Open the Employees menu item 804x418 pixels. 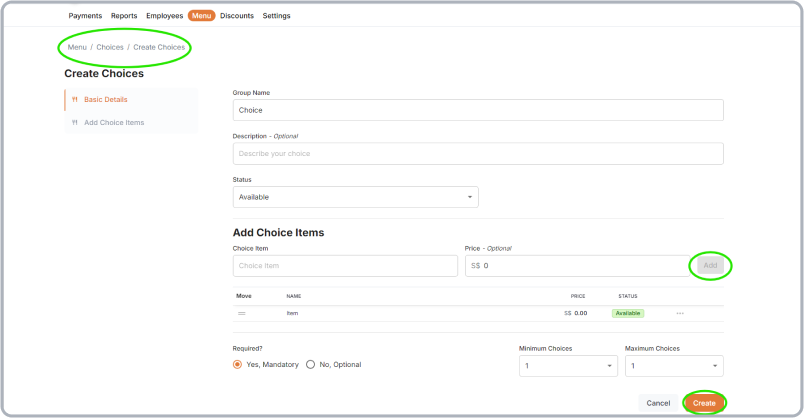tap(164, 16)
